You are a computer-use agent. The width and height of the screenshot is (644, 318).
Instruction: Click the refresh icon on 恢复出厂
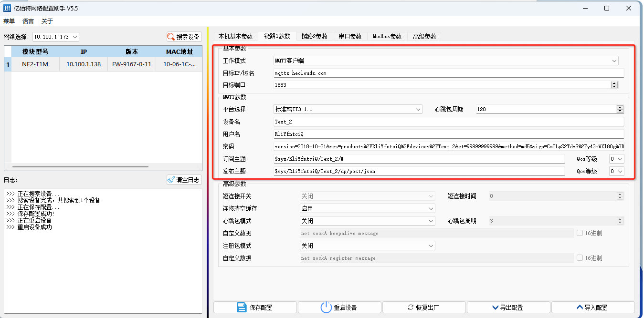click(x=411, y=307)
